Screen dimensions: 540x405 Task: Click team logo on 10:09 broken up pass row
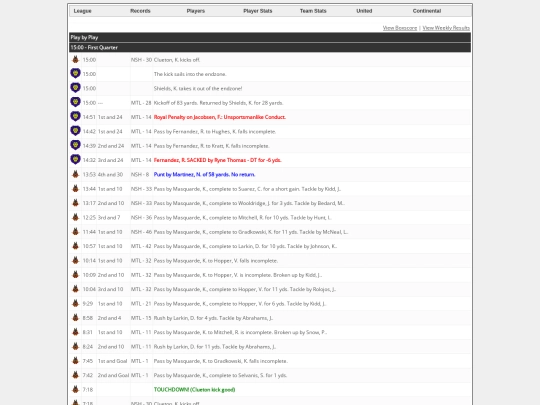point(75,275)
